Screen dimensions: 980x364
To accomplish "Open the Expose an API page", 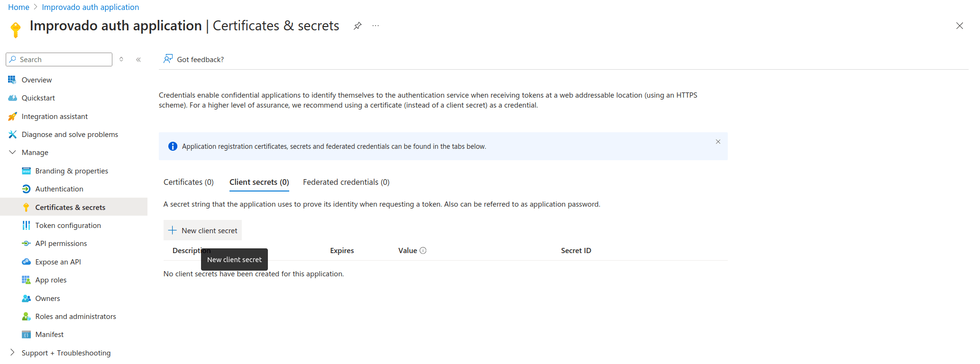I will [58, 262].
